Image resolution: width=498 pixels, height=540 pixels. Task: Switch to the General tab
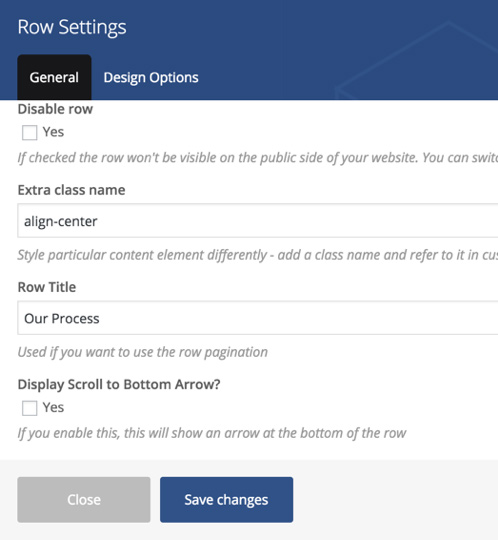[54, 77]
